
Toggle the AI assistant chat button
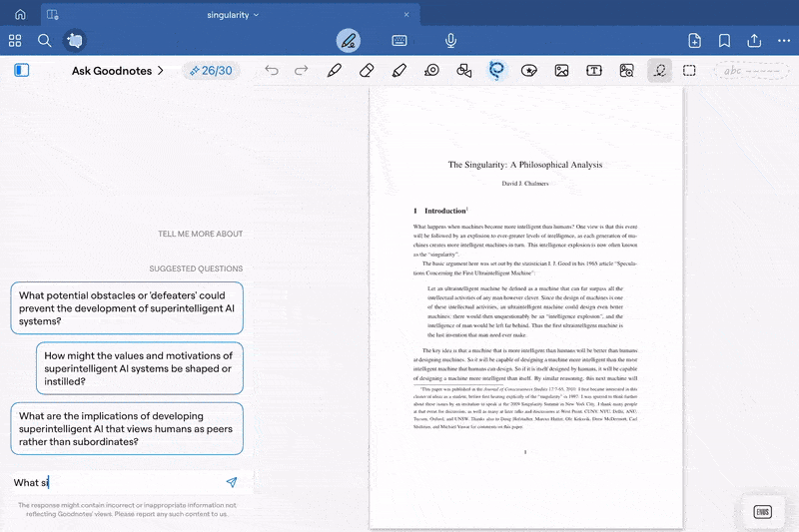(75, 41)
